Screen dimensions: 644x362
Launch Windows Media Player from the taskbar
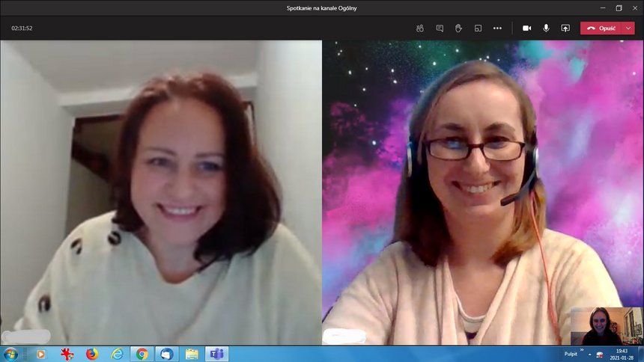point(40,354)
